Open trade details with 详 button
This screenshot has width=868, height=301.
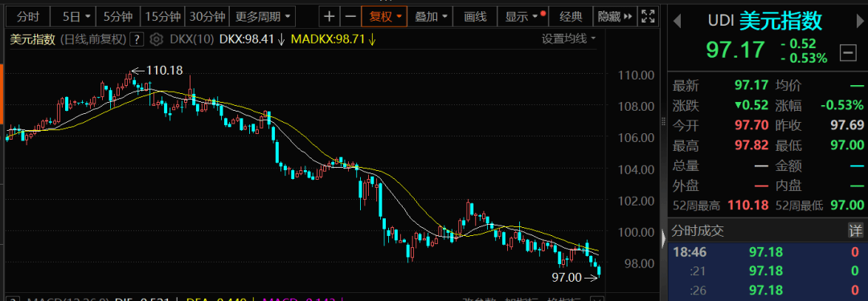[x=855, y=231]
